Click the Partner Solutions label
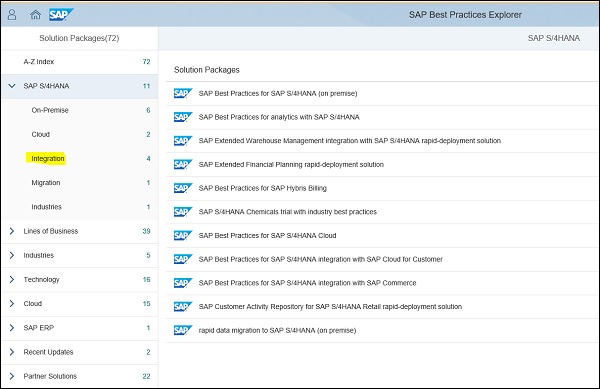The image size is (600, 389). pyautogui.click(x=50, y=376)
